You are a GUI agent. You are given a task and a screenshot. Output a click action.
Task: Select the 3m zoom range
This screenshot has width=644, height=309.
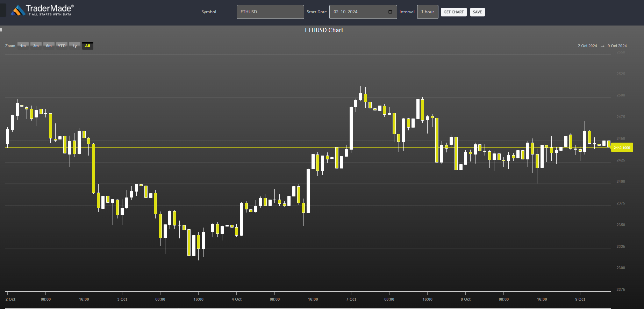tap(36, 46)
